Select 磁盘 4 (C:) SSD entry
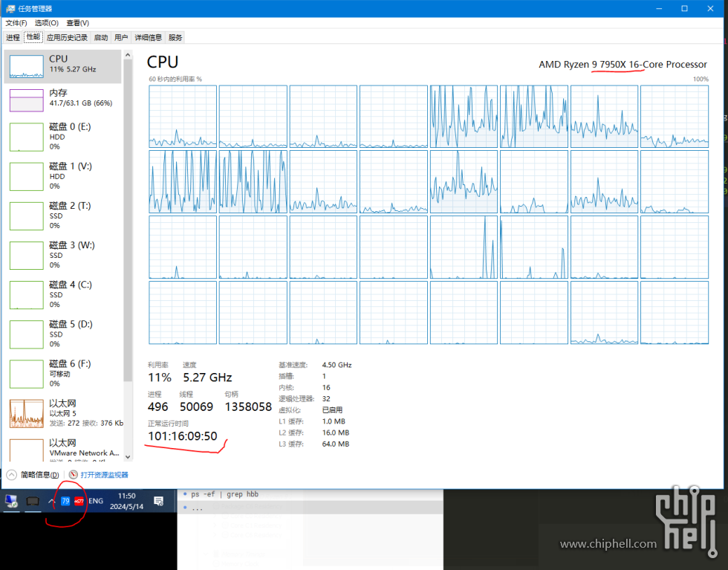This screenshot has height=570, width=728. tap(62, 294)
